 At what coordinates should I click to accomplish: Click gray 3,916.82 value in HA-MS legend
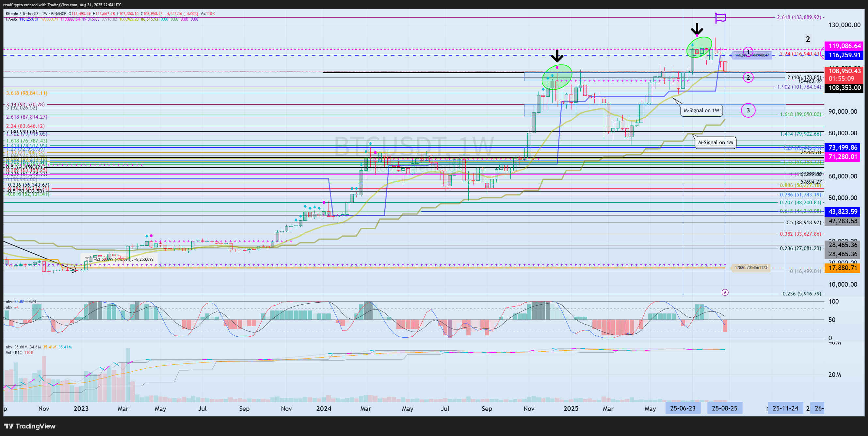109,19
